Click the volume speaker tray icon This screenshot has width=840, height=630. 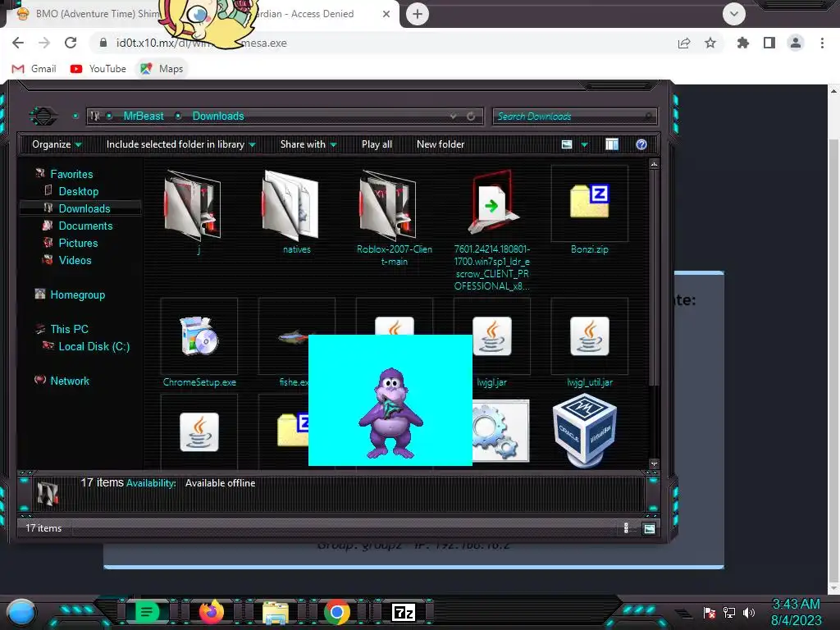pos(748,612)
